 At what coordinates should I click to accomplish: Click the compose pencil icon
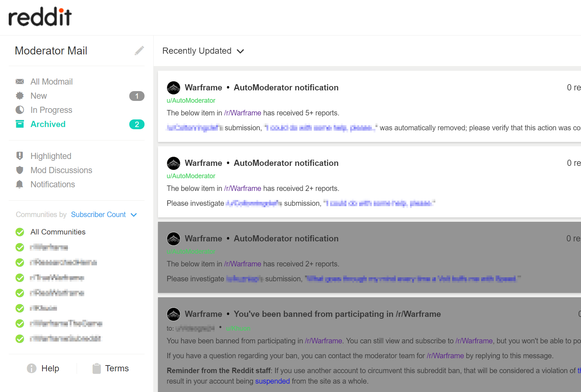point(139,50)
